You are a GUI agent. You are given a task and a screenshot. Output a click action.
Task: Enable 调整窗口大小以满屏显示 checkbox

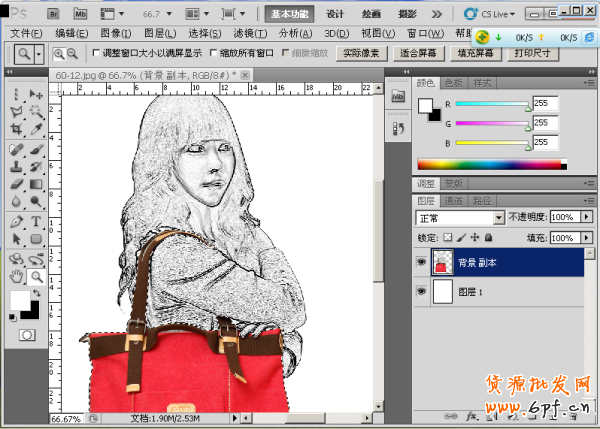(x=96, y=53)
